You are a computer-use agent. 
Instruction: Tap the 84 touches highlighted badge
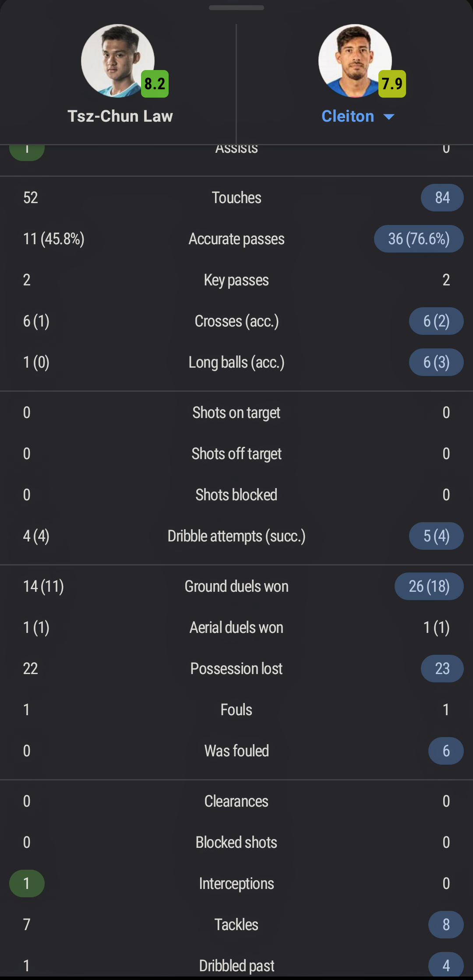point(442,198)
